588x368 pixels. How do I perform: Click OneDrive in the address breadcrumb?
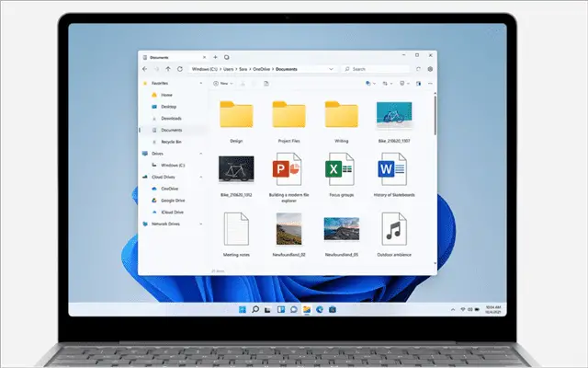[x=261, y=69]
